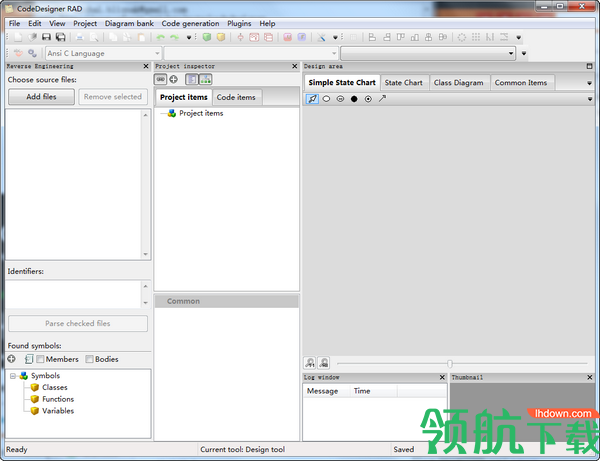This screenshot has height=461, width=600.
Task: Select the Functions tree item
Action: [58, 399]
